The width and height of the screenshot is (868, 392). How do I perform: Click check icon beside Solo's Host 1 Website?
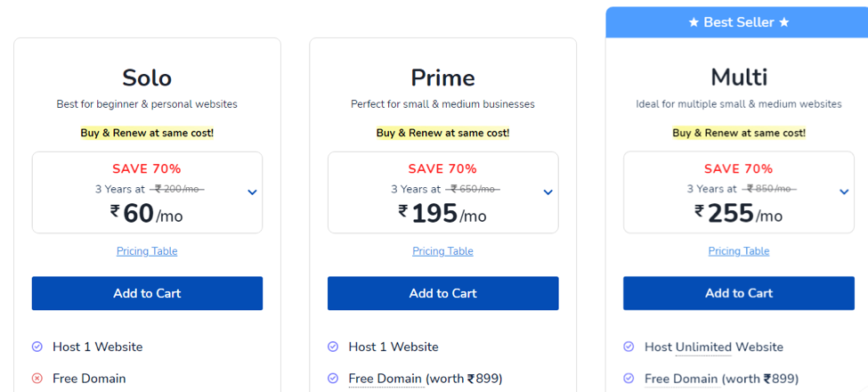[37, 347]
